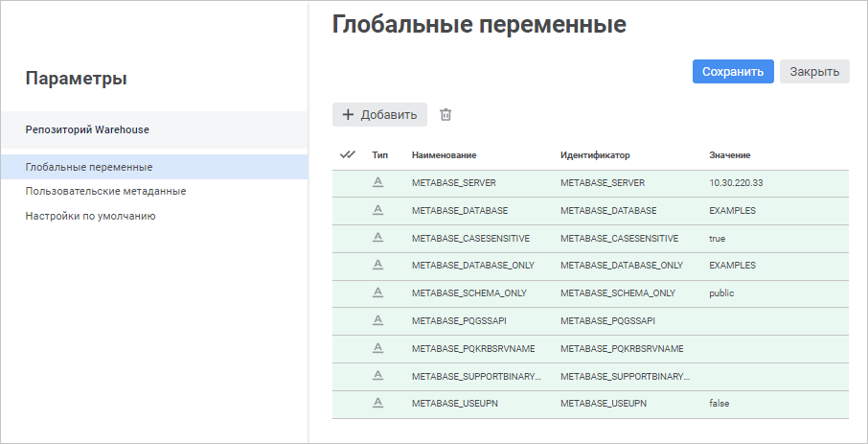The height and width of the screenshot is (444, 868).
Task: Click type icon of METABASE_SERVER row
Action: click(x=377, y=182)
